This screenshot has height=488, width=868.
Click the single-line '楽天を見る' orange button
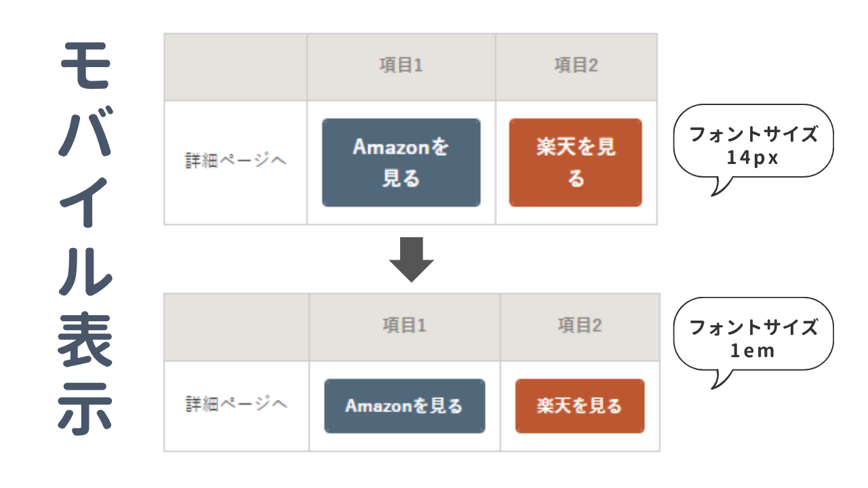point(580,406)
